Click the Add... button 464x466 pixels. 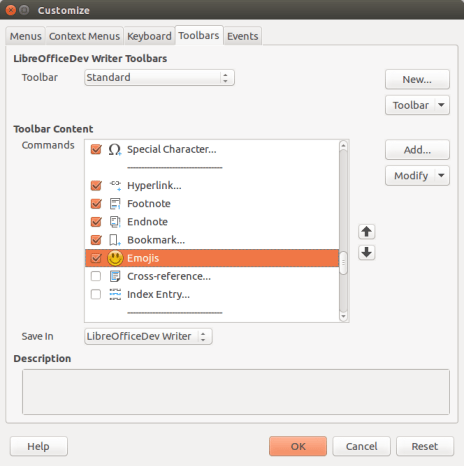click(417, 150)
